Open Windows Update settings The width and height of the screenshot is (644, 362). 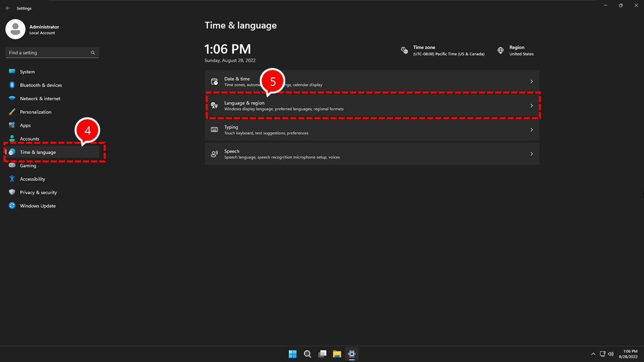click(x=37, y=206)
